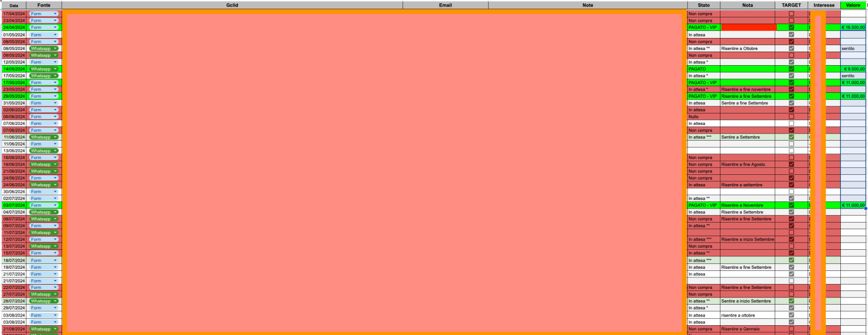Click blue fill handle below Valore selection
This screenshot has height=335, width=868.
pos(865,208)
